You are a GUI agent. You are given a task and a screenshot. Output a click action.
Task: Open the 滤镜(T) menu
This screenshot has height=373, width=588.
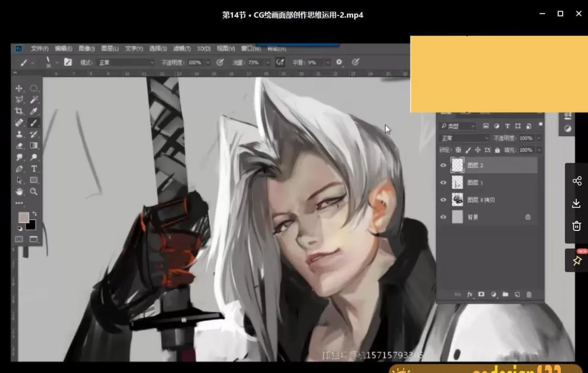pos(181,48)
